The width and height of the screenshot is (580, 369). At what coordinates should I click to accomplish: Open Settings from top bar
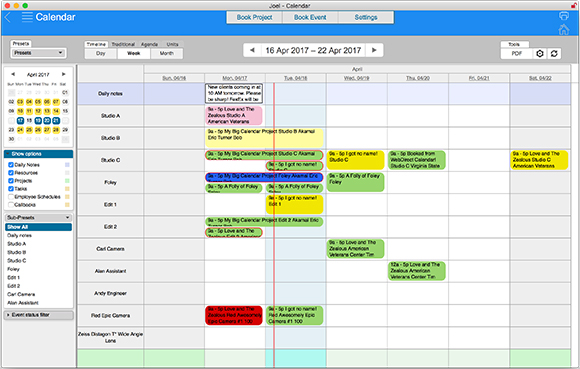[x=366, y=17]
